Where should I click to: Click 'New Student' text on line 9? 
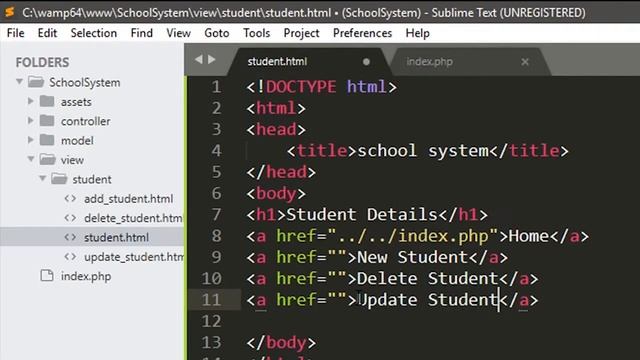tap(412, 257)
